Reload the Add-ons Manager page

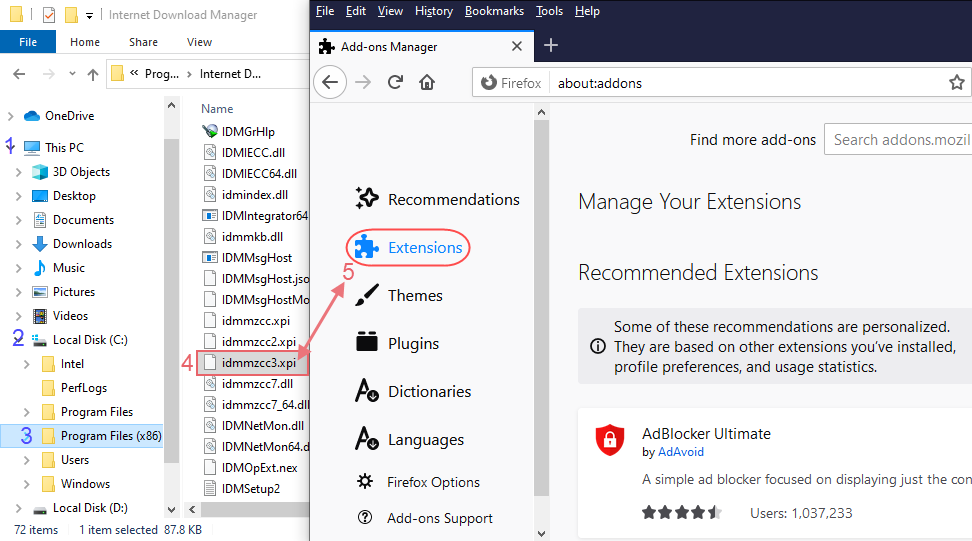[395, 82]
